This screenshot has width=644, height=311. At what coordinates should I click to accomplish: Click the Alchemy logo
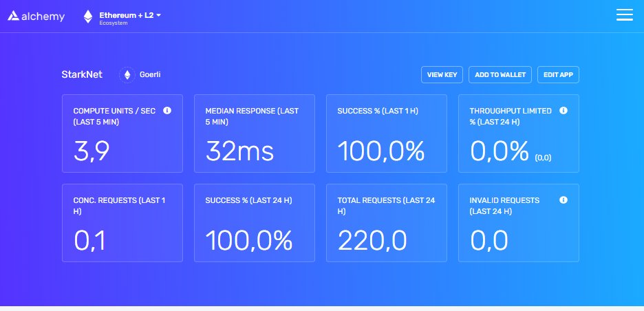tap(36, 17)
